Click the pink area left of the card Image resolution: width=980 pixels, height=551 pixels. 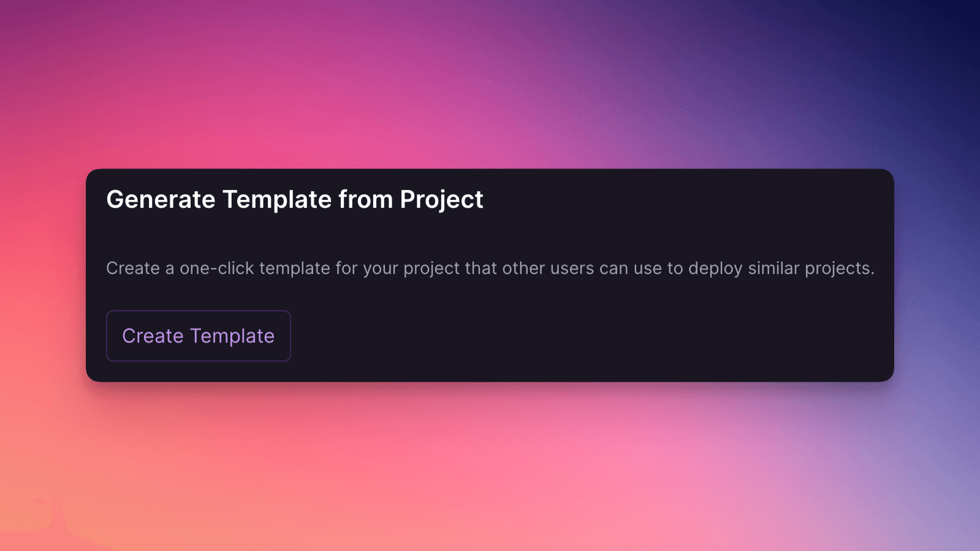43,276
